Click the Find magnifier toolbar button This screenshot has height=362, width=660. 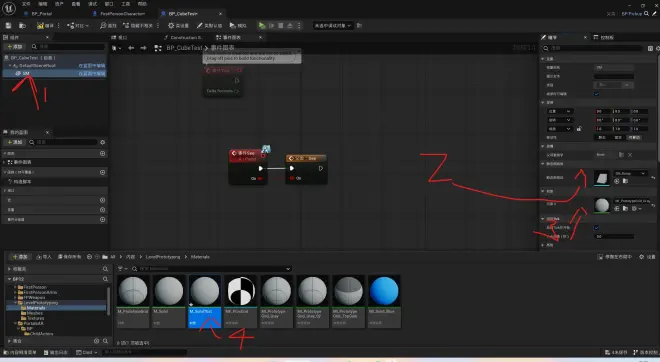(108, 26)
